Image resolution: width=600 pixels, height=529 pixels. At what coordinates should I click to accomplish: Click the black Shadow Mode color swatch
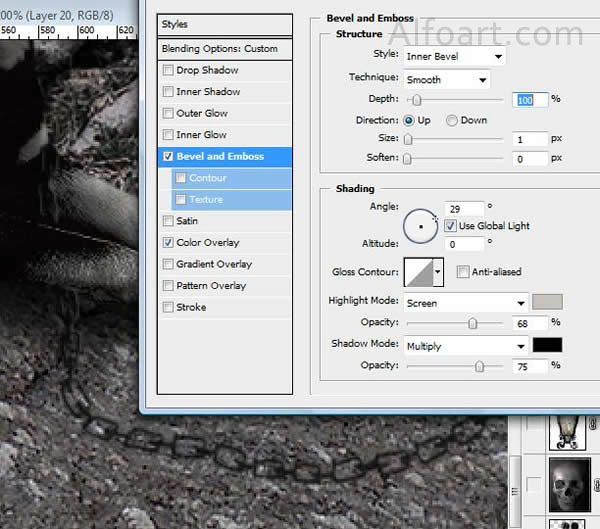(547, 345)
